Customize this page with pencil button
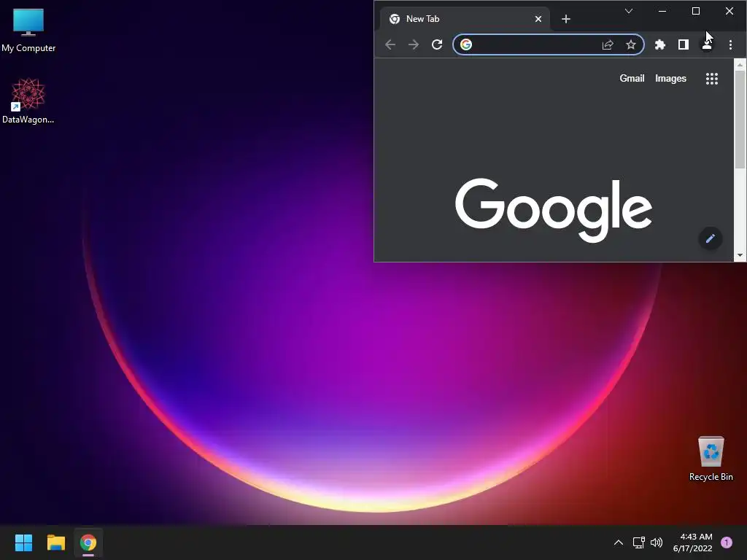The height and width of the screenshot is (560, 747). tap(710, 238)
